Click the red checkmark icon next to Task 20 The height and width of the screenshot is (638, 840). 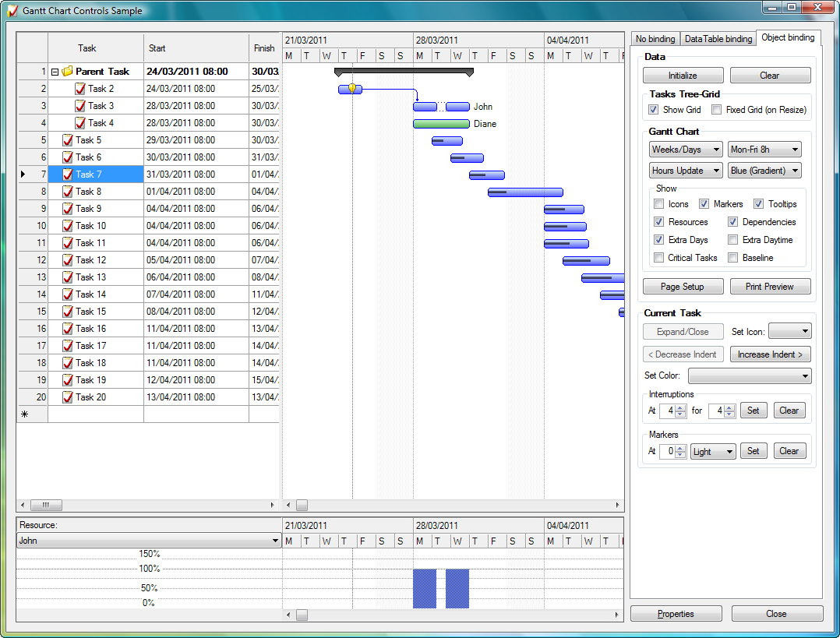click(x=69, y=397)
